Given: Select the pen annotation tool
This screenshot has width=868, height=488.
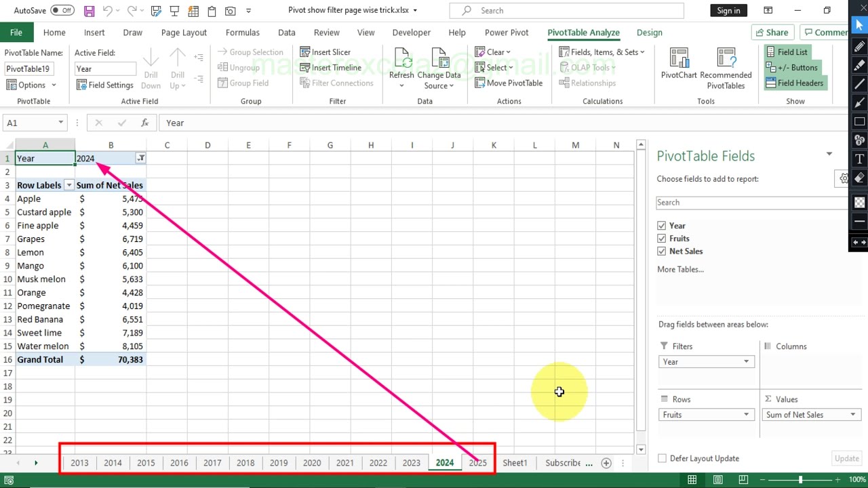Looking at the screenshot, I should [x=859, y=46].
